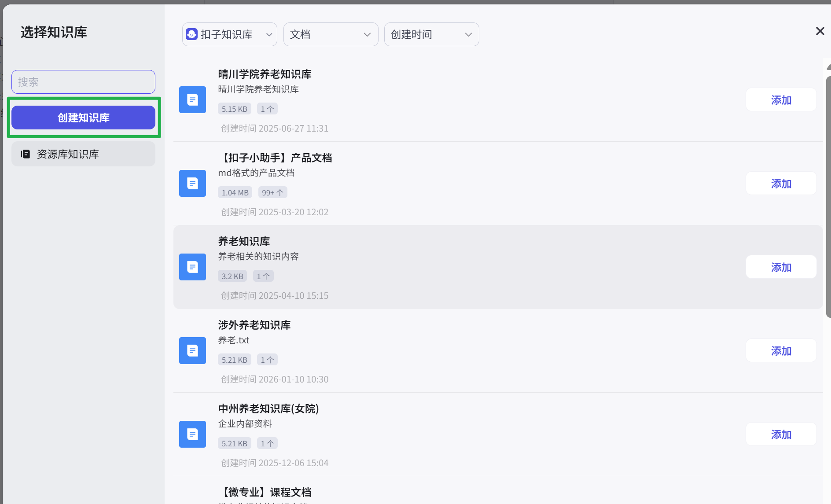Viewport: 831px width, 504px height.
Task: Select the document icon next to 养老知识库
Action: click(x=192, y=267)
